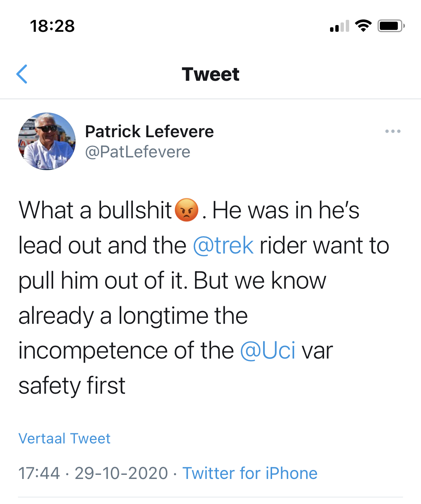This screenshot has height=504, width=421.
Task: Tap the Tweet header title
Action: click(210, 74)
